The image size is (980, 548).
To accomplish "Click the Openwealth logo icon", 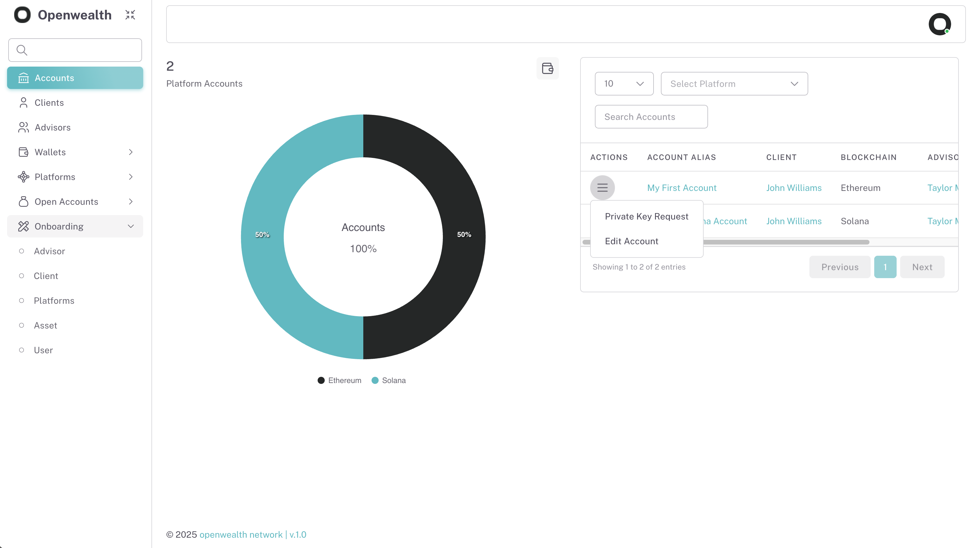I will click(x=22, y=15).
